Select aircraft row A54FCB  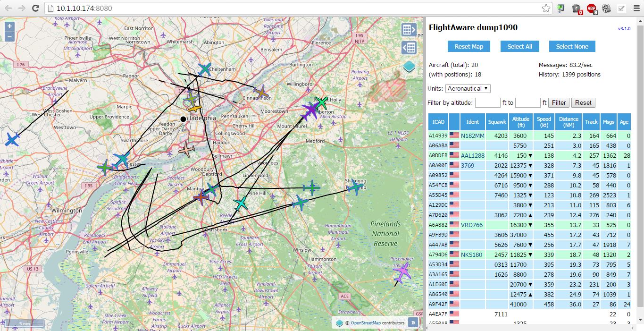tap(529, 185)
